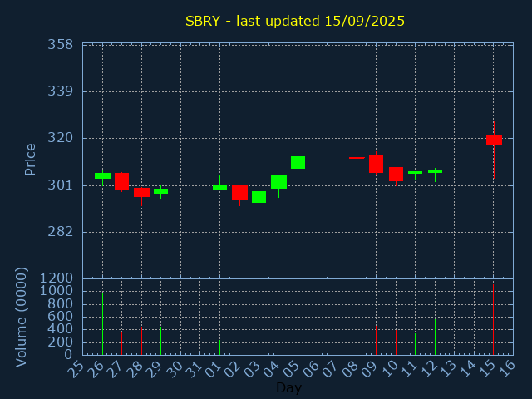Screen dimensions: 532x399
Task: Click the chart title 'SBRY - last updated 15/09/2025'
Action: coord(295,21)
